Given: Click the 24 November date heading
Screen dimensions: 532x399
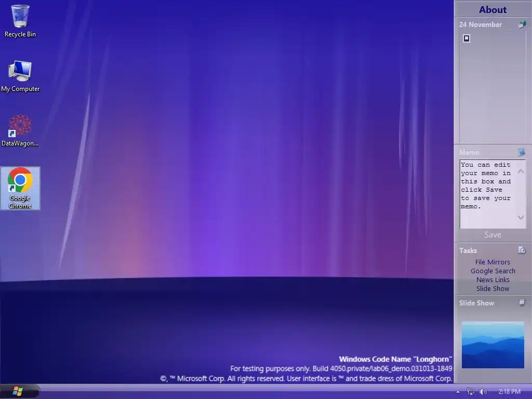Looking at the screenshot, I should point(481,24).
